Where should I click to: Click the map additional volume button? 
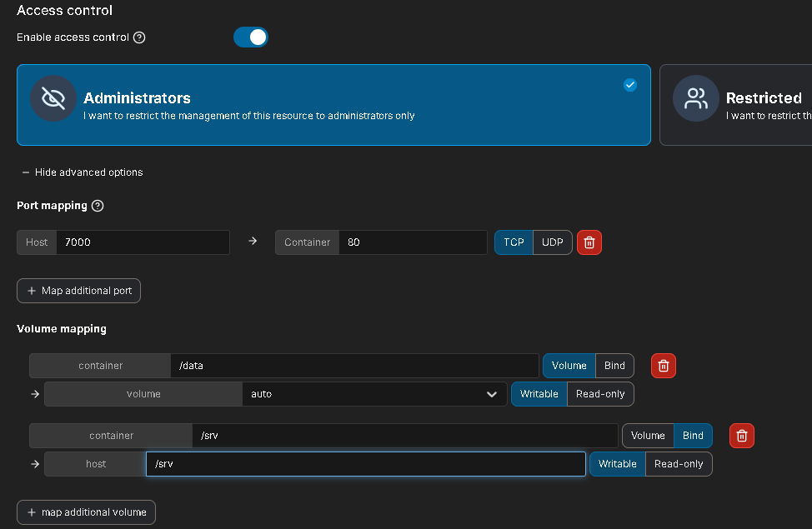coord(86,512)
